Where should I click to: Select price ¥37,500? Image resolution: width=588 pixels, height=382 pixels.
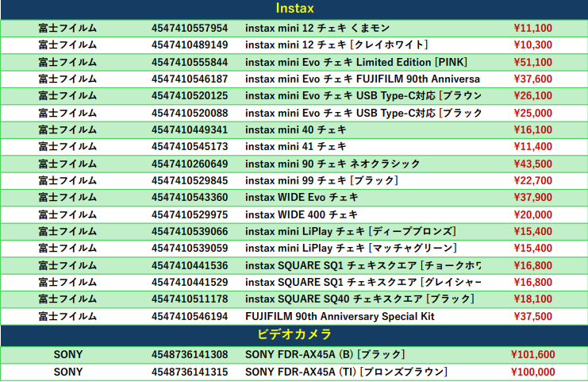[x=533, y=316]
